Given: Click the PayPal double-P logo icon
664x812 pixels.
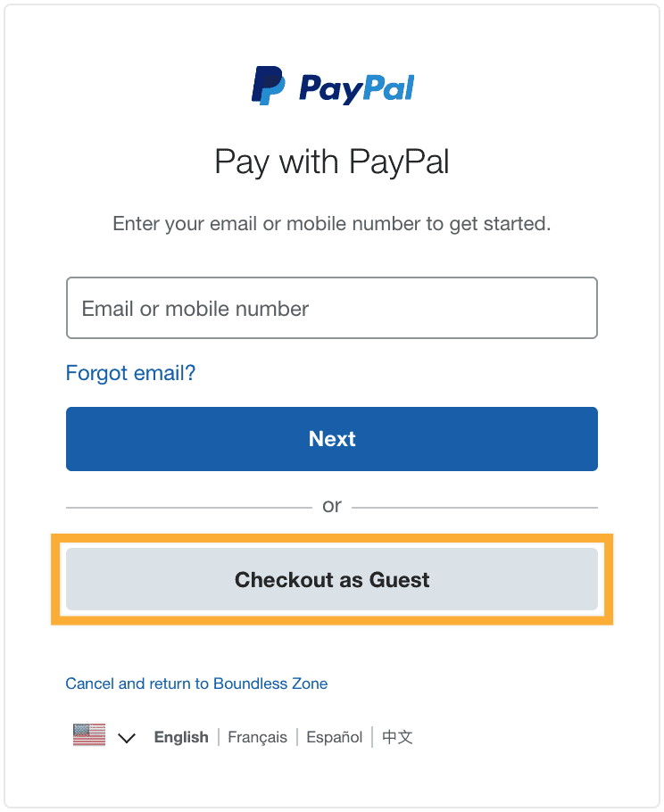Looking at the screenshot, I should [x=268, y=86].
